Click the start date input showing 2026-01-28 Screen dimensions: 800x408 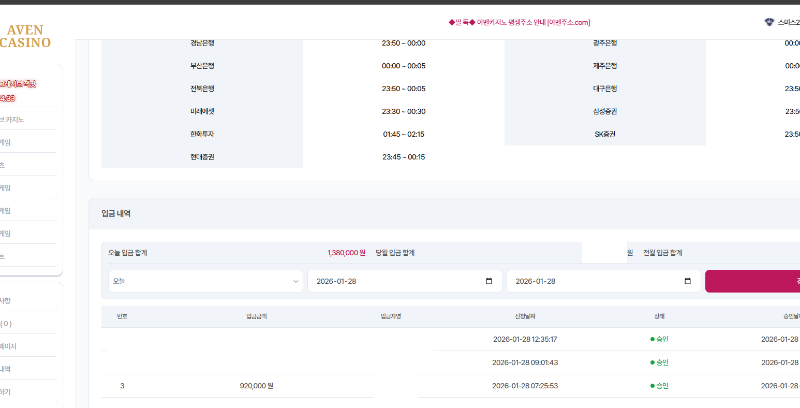coord(390,281)
